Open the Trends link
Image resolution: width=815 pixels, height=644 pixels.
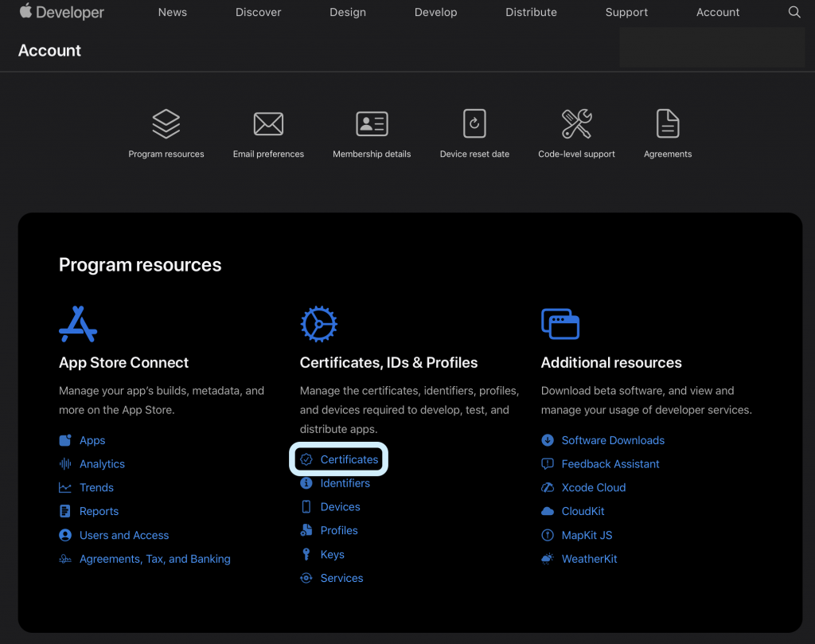[x=96, y=487]
